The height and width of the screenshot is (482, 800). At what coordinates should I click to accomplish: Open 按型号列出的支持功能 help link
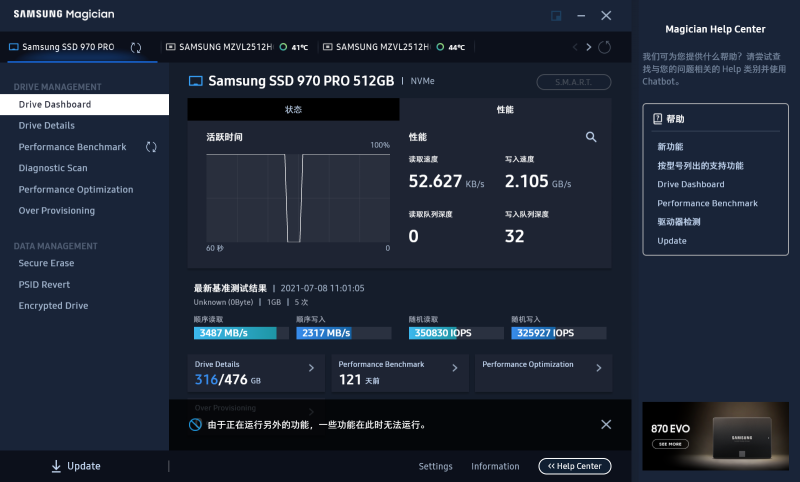pos(700,166)
